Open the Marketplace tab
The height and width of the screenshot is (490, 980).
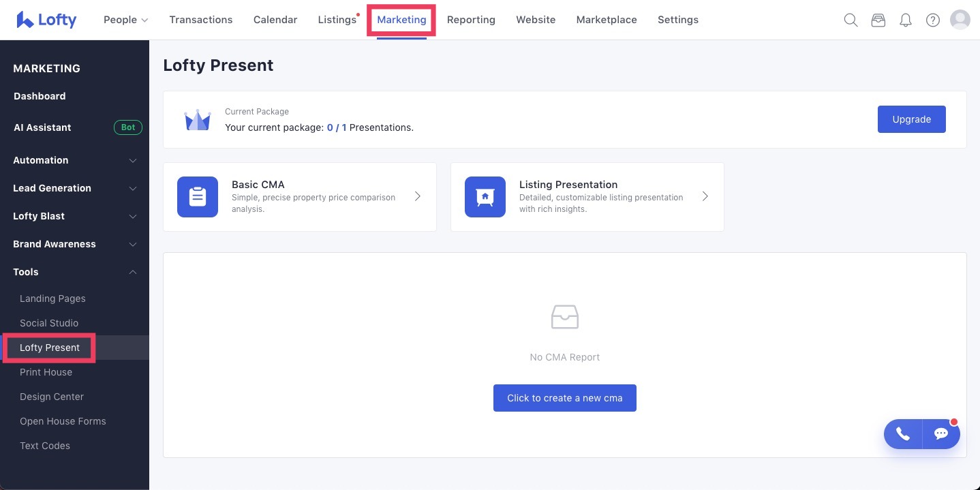tap(607, 20)
